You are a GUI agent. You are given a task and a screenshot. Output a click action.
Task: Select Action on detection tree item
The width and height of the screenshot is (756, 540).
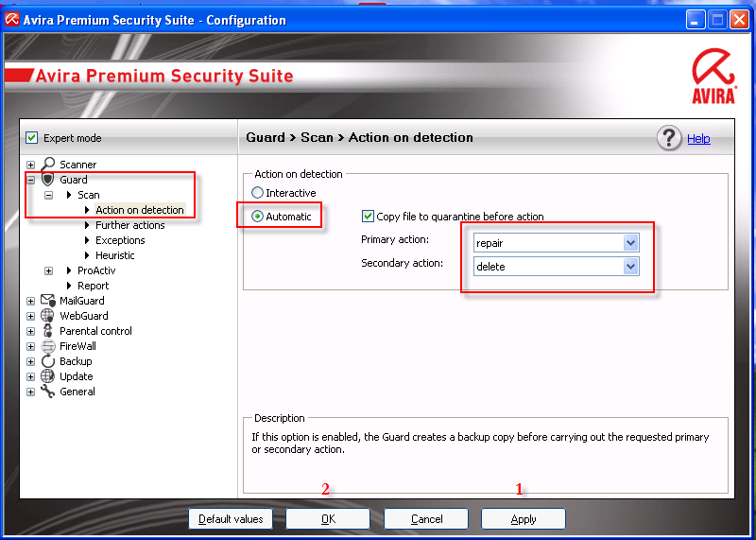coord(140,210)
